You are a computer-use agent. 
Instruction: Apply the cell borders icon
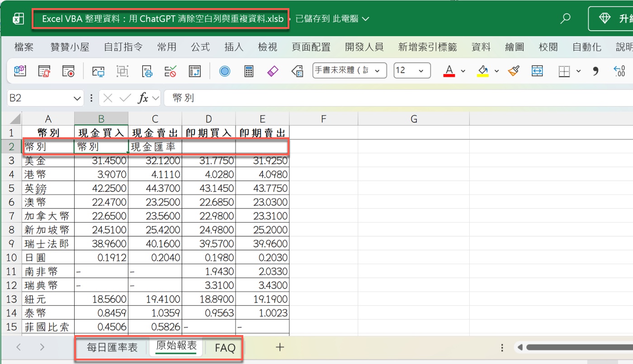click(x=564, y=71)
